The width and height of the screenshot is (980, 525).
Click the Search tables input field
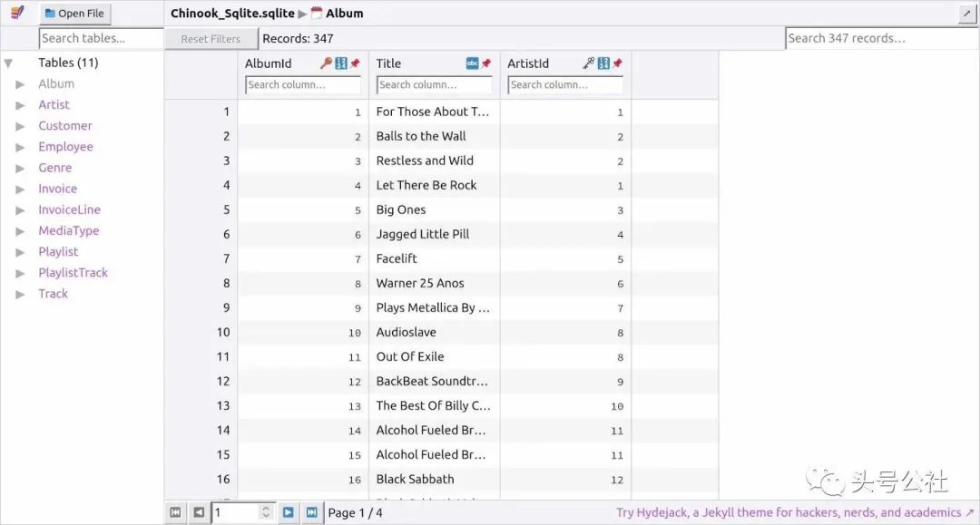point(101,38)
